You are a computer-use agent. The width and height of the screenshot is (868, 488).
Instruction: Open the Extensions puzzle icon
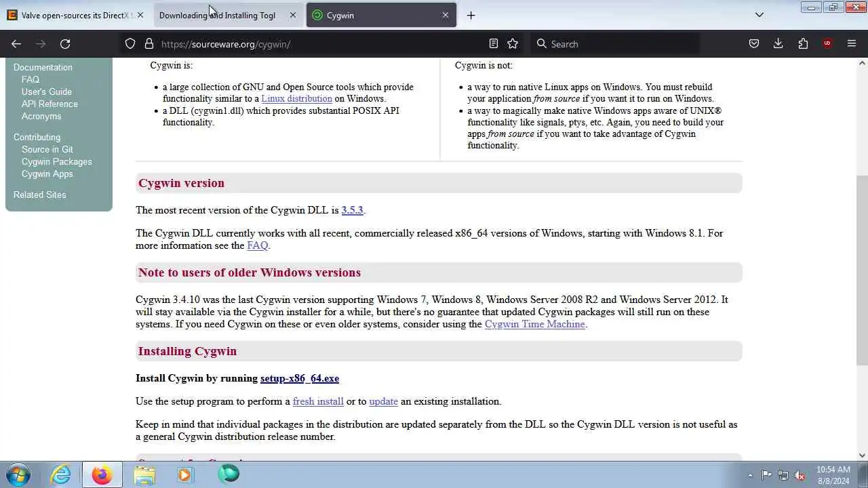coord(803,43)
